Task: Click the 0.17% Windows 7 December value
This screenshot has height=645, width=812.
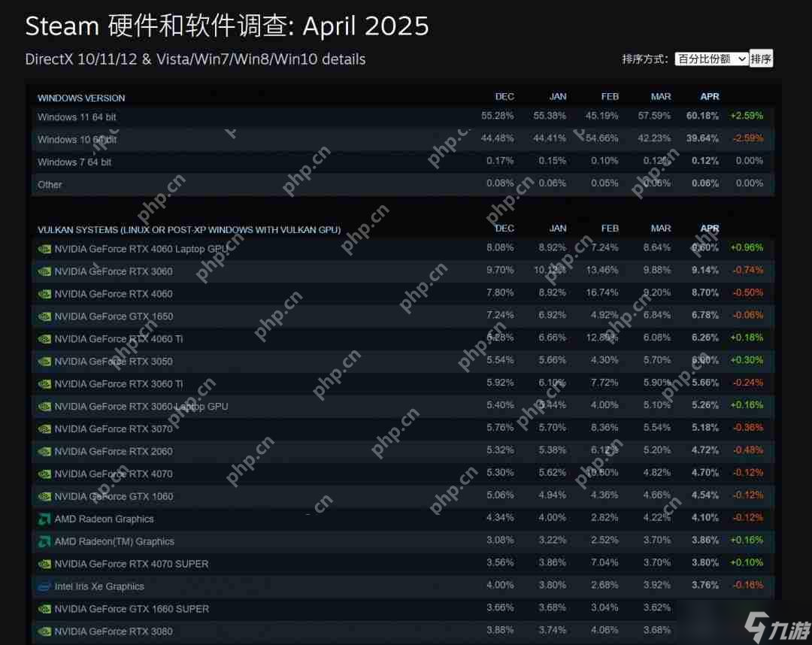Action: 500,160
